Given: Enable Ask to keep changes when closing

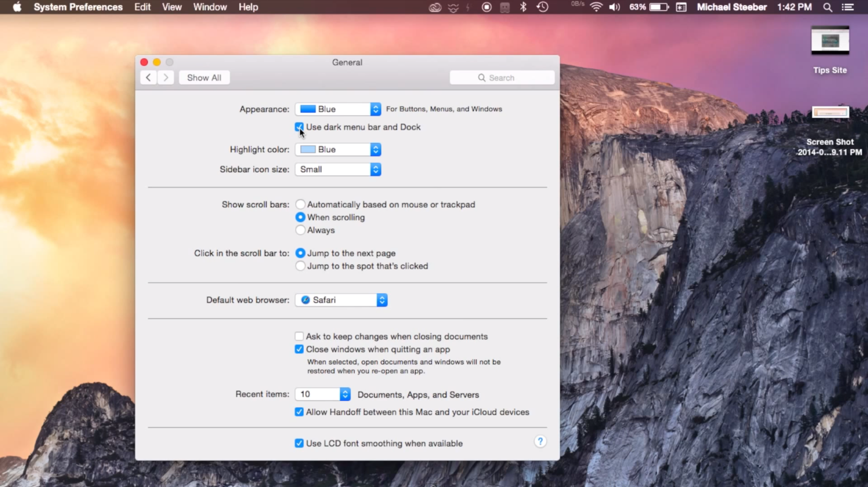Looking at the screenshot, I should click(299, 336).
